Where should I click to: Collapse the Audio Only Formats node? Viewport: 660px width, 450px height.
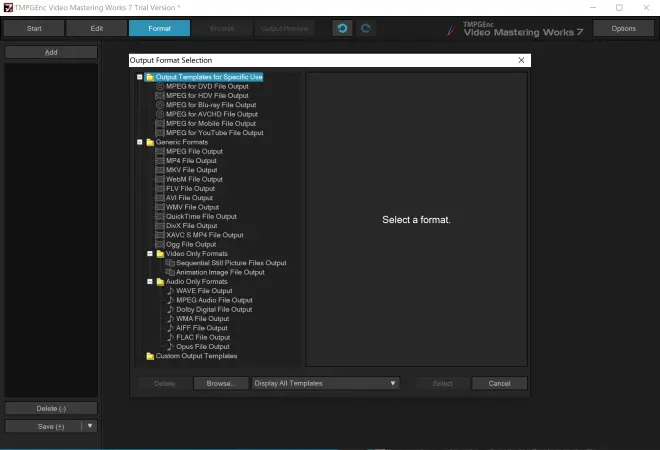point(150,281)
